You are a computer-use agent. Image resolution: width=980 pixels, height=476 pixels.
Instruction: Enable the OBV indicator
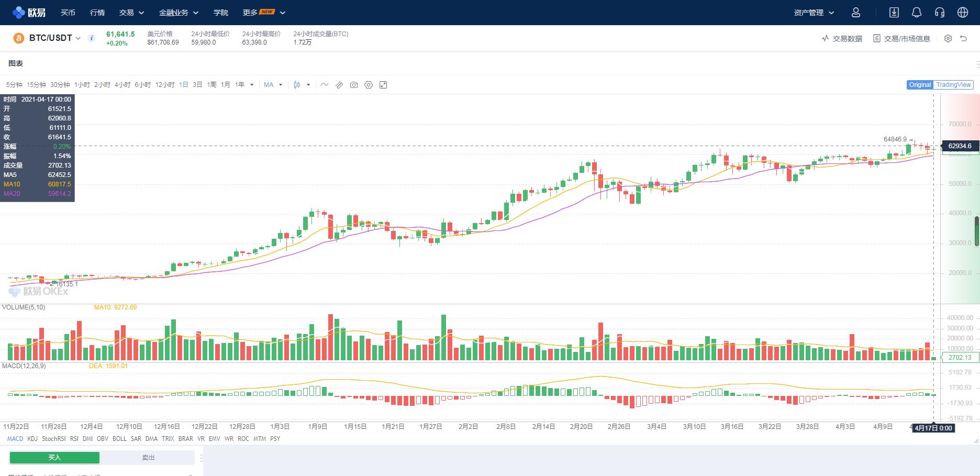click(103, 439)
